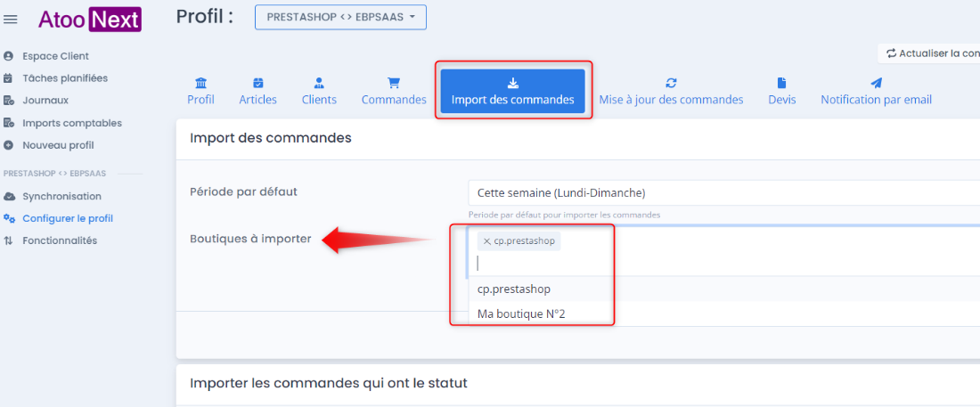Select the Clients person icon
Screen dimensions: 980x407
pyautogui.click(x=319, y=83)
